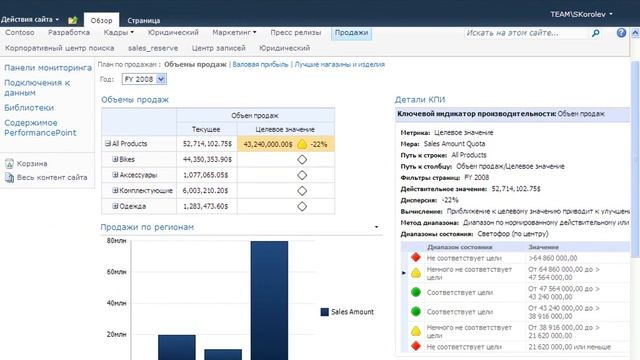Click the page vertical scrollbar
Image resolution: width=640 pixels, height=360 pixels.
point(635,159)
